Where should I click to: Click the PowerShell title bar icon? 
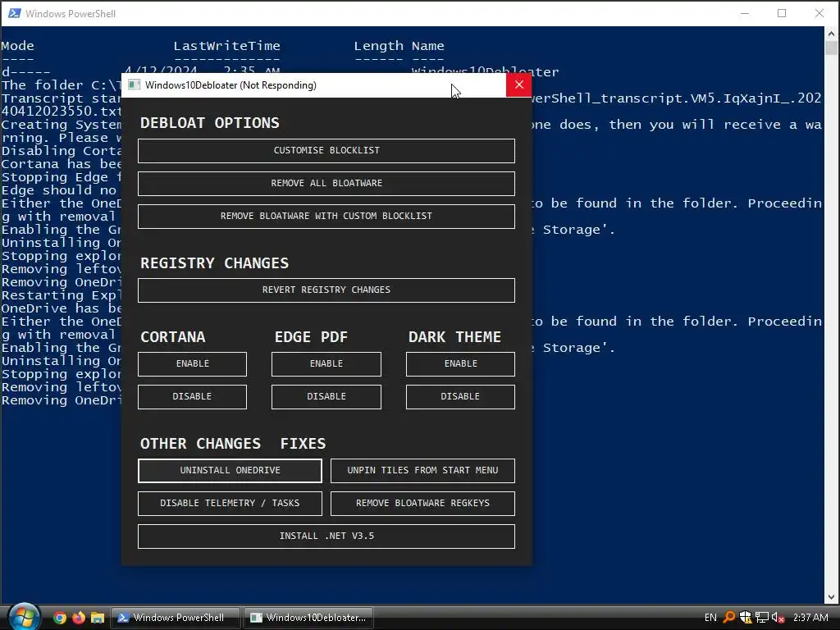(x=15, y=13)
